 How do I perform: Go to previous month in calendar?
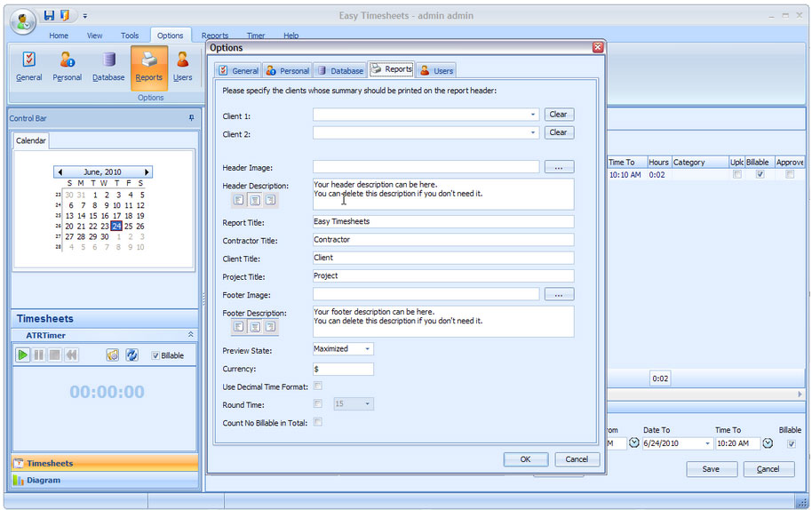coord(60,171)
